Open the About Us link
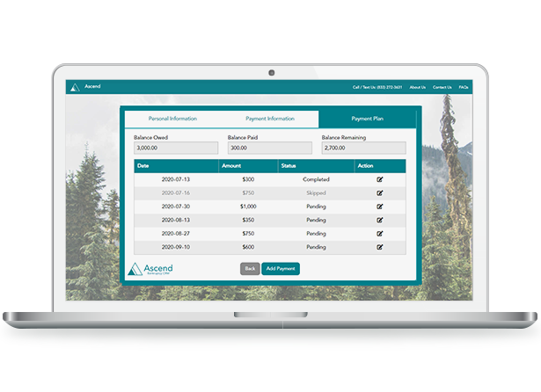Screen dimensions: 541x392 tap(417, 87)
